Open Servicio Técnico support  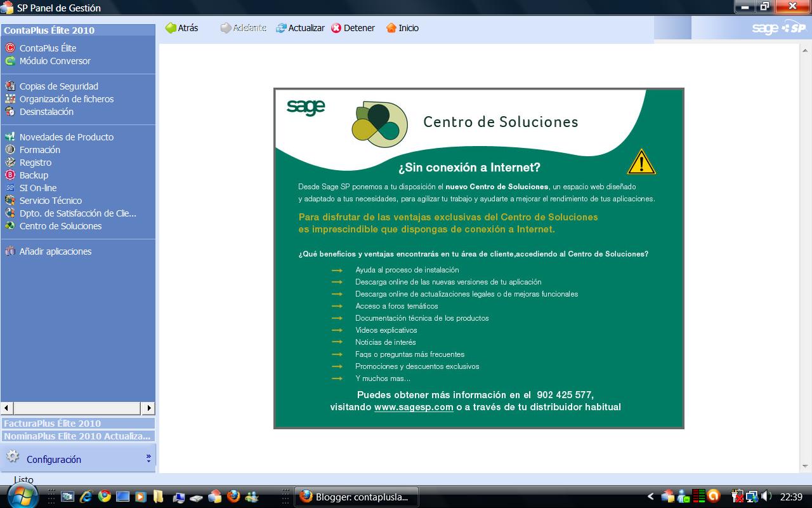(52, 200)
